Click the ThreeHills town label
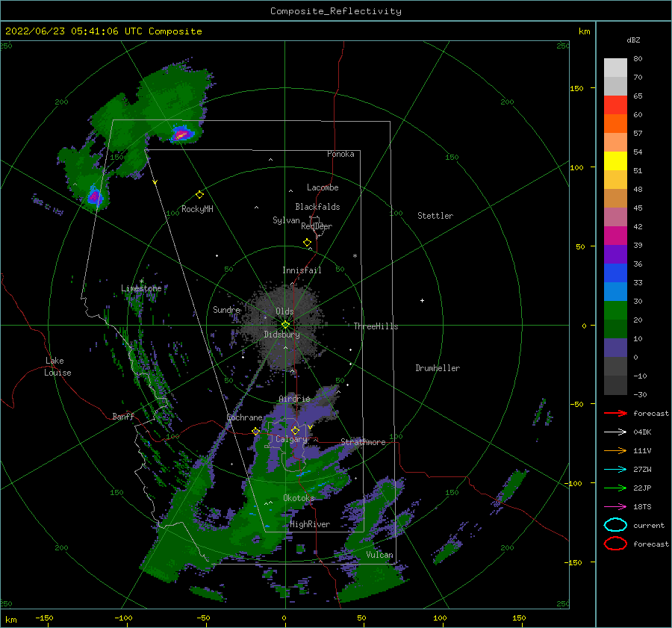Image resolution: width=672 pixels, height=628 pixels. click(x=376, y=326)
